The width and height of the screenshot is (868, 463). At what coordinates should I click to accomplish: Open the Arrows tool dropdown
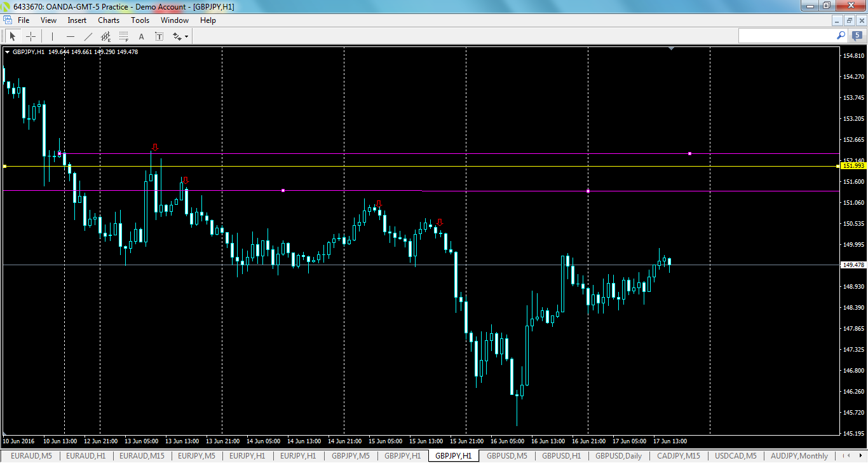[186, 36]
